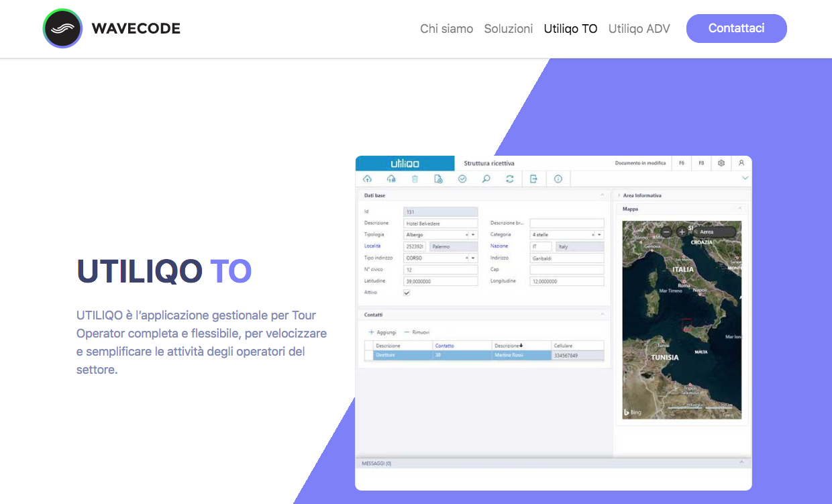Click the Descrizione field with Hotel Belvedere

[x=440, y=223]
